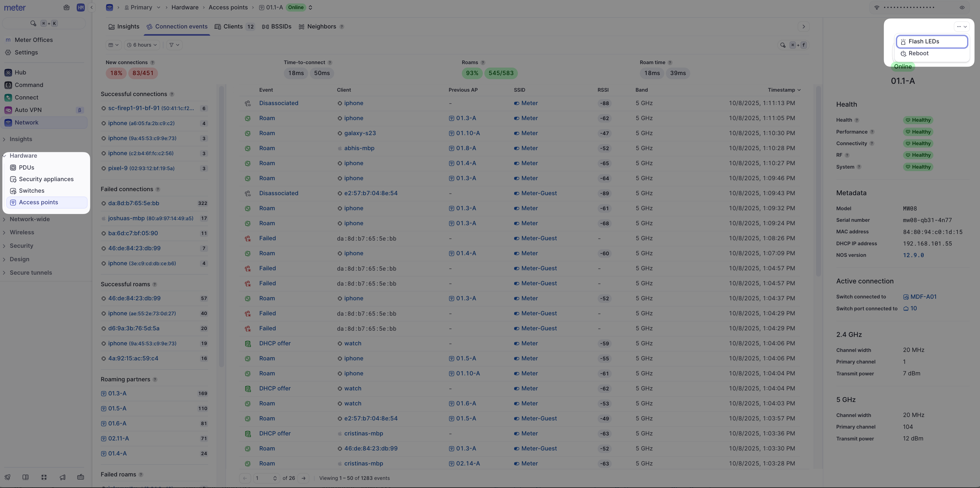This screenshot has height=488, width=980.
Task: Click the Roams help question-mark icon
Action: [483, 62]
